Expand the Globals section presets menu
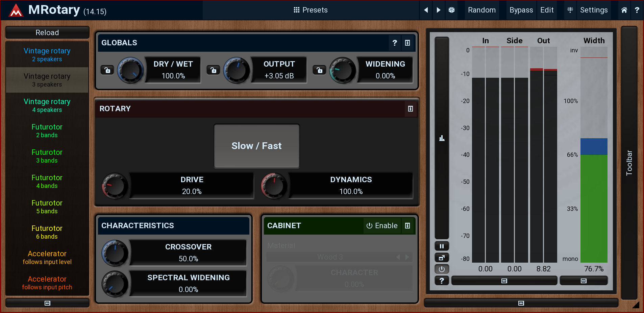 (x=407, y=43)
